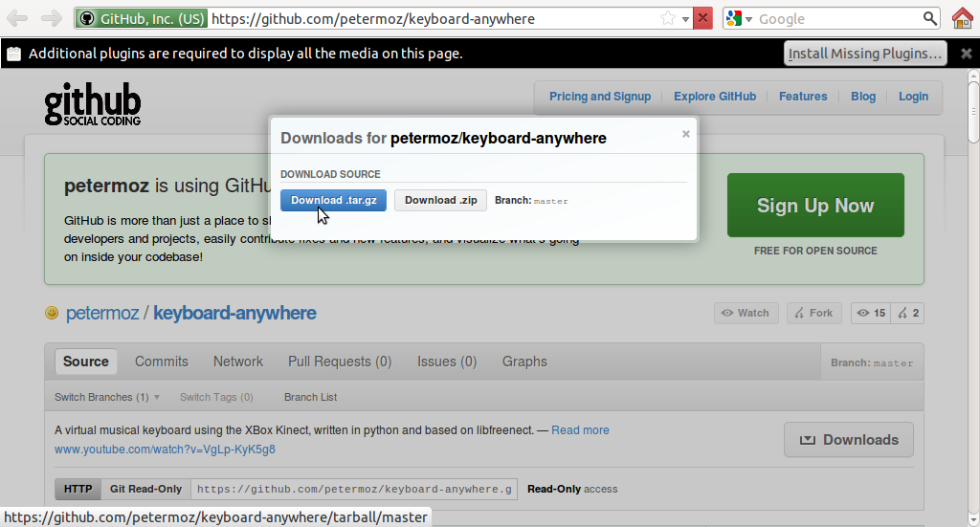Click the page vertical scrollbar thumb
The width and height of the screenshot is (980, 527).
point(973,113)
